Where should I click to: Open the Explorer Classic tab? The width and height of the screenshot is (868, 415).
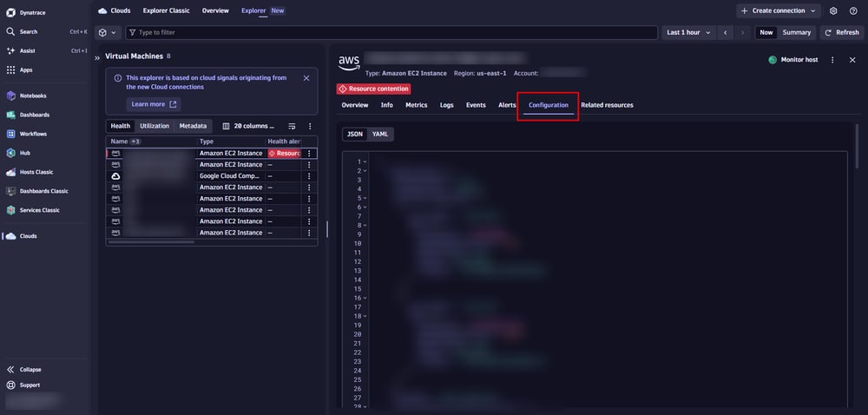pos(166,10)
